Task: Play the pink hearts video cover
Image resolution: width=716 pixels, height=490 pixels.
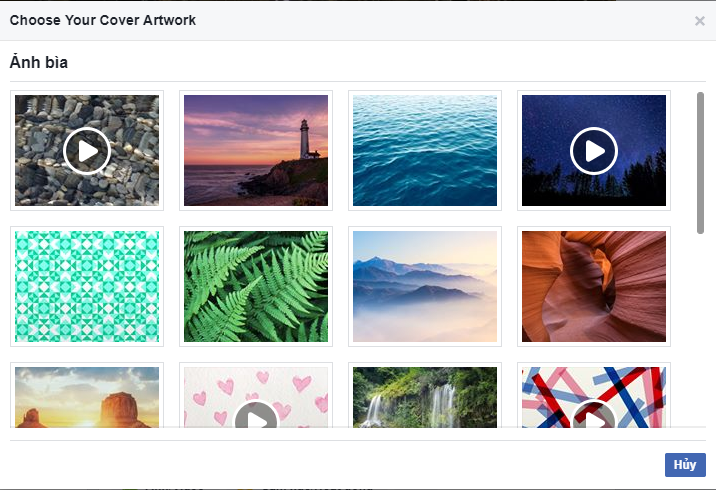Action: [256, 415]
